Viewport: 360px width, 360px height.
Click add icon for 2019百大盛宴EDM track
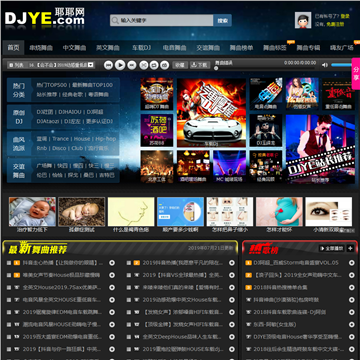tap(112, 337)
